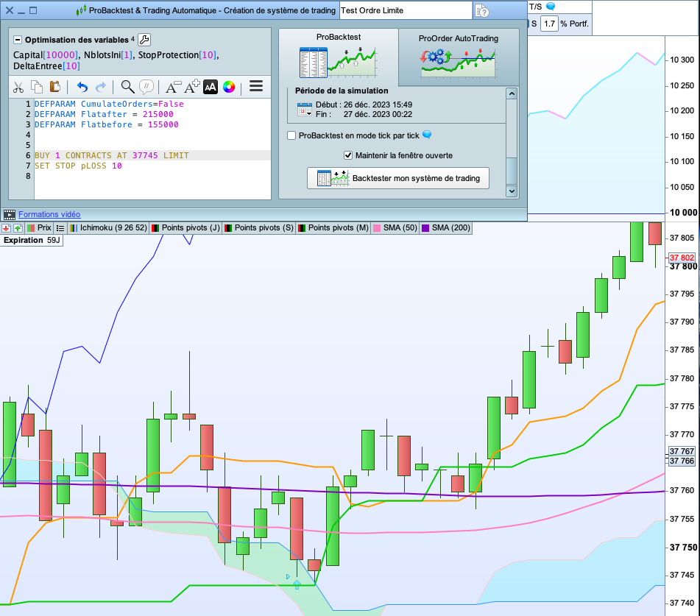Enable ProBacktest en mode tick par tick
Screen dimensions: 700x616
coord(291,135)
